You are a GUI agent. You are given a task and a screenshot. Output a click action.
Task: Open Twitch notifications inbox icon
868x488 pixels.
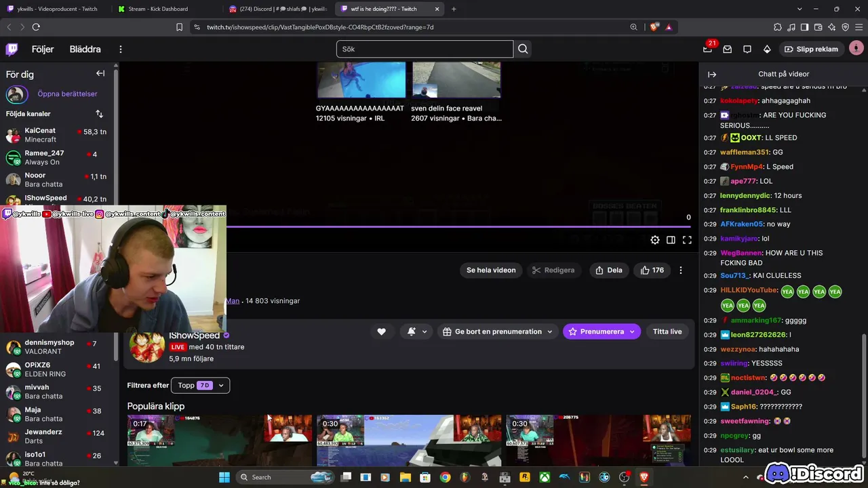coord(727,49)
